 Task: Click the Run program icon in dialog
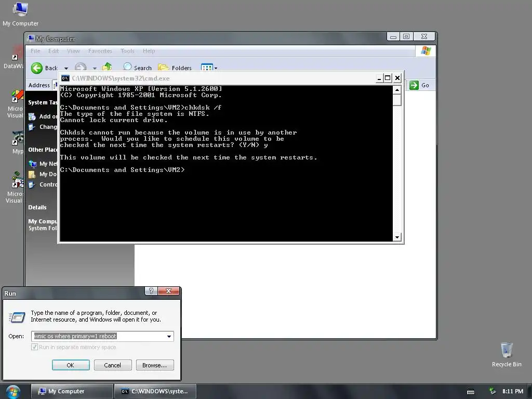tap(17, 317)
